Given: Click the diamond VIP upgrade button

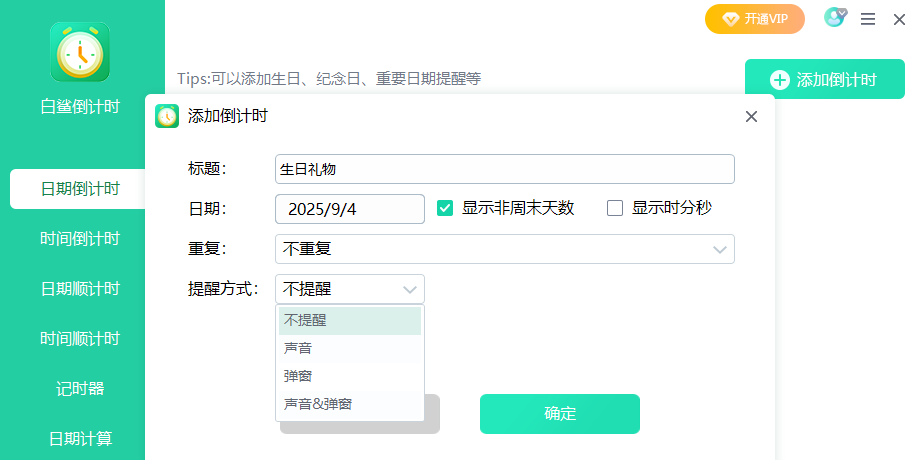Looking at the screenshot, I should tap(755, 19).
